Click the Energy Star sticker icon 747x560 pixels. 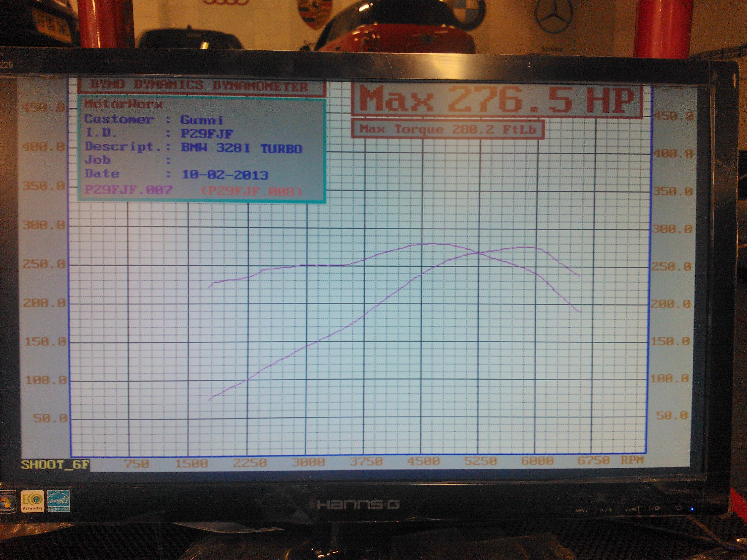coord(58,501)
